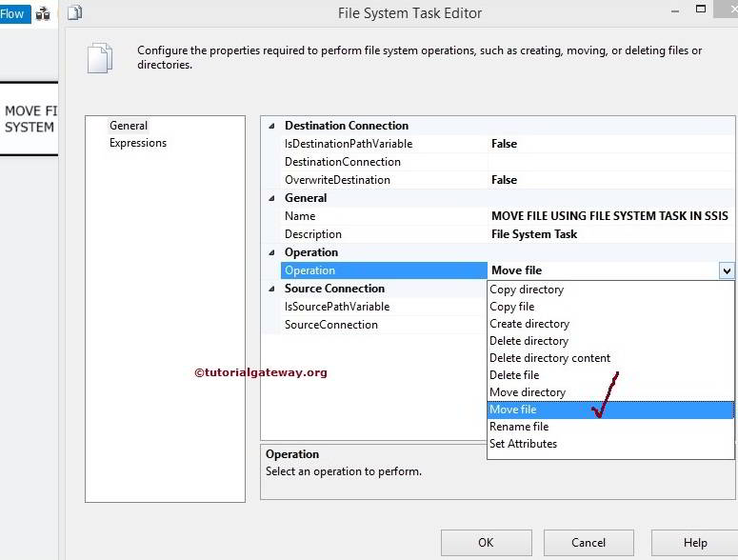Select the Name property label
The image size is (738, 560).
point(300,216)
